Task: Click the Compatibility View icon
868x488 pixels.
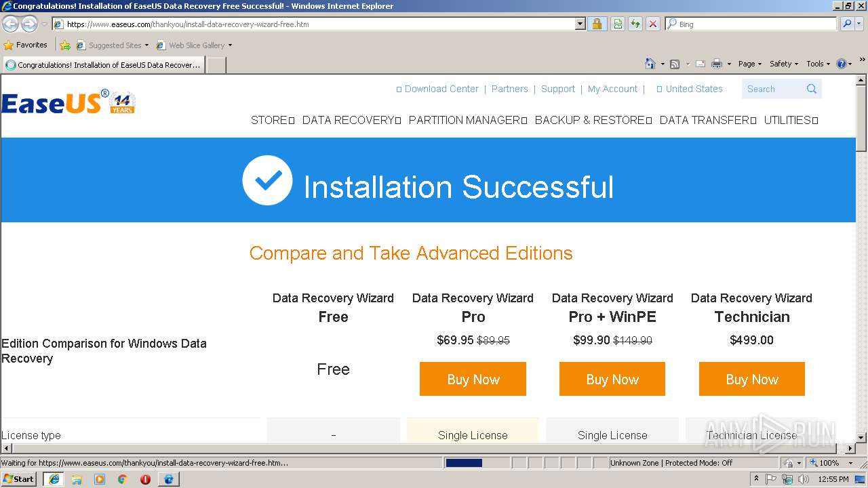Action: tap(618, 24)
